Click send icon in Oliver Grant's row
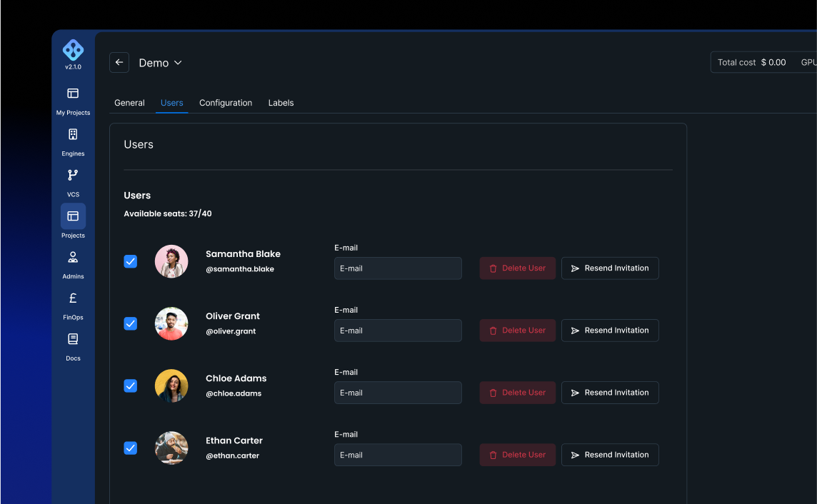This screenshot has height=504, width=817. tap(575, 331)
